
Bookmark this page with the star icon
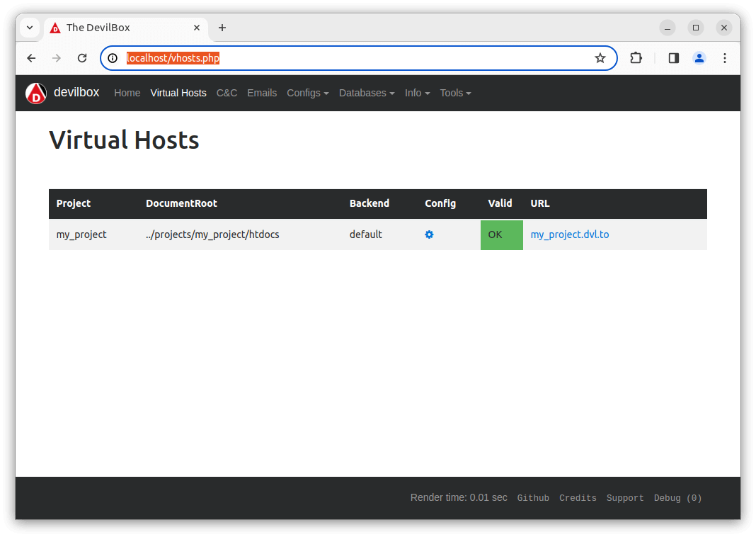pyautogui.click(x=600, y=58)
